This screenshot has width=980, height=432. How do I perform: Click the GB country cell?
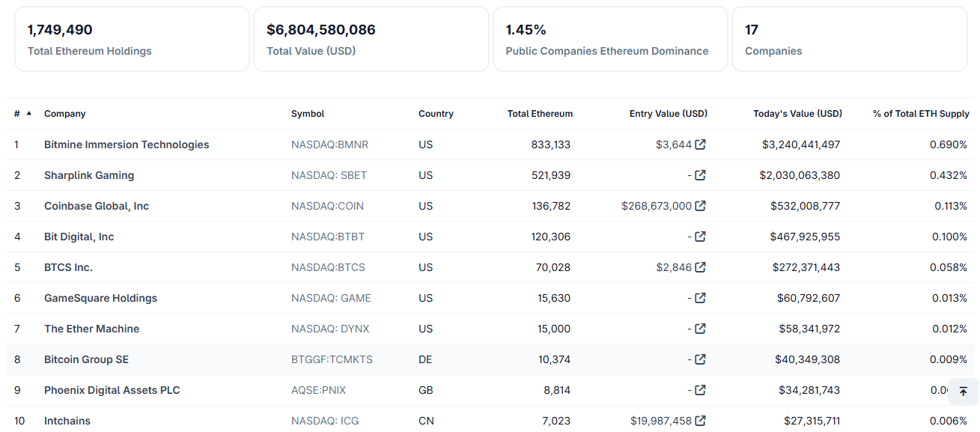[426, 390]
